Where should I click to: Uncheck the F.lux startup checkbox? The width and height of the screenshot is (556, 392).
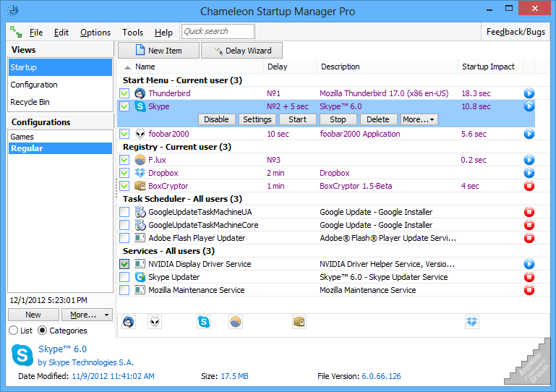(124, 160)
